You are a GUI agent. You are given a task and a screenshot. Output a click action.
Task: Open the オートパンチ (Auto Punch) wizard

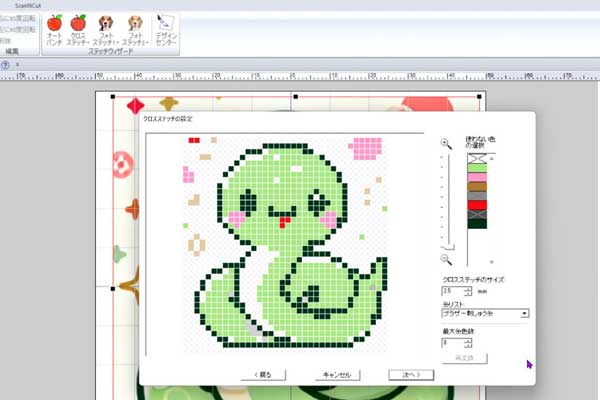55,28
